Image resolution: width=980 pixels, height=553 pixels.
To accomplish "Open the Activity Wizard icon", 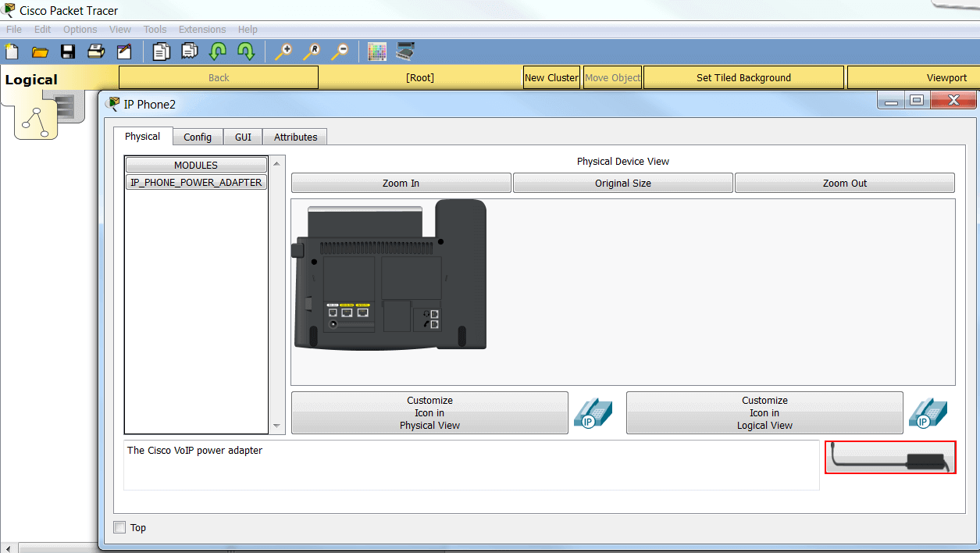I will click(124, 52).
